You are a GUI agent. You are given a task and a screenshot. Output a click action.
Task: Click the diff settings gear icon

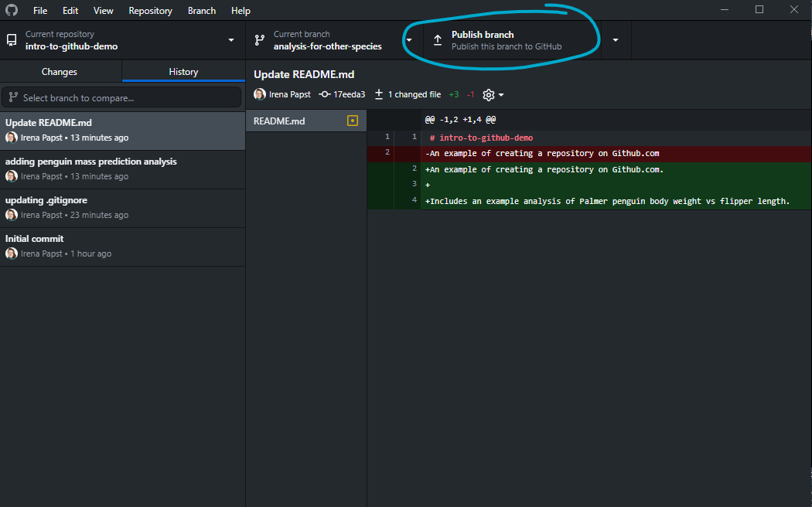488,95
